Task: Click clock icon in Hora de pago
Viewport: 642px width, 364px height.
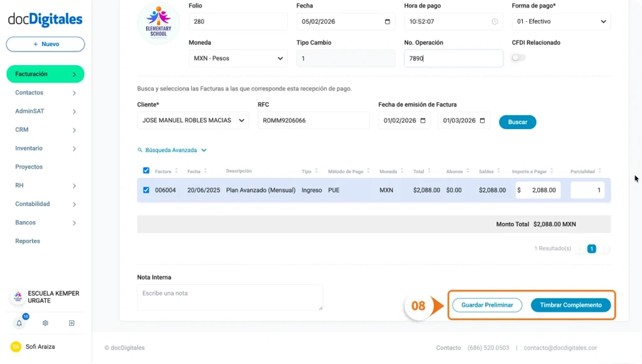Action: pyautogui.click(x=495, y=22)
